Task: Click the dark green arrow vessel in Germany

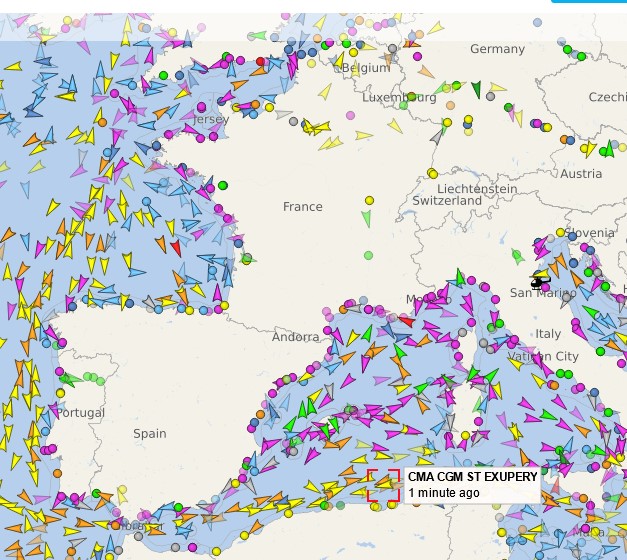Action: tap(476, 89)
